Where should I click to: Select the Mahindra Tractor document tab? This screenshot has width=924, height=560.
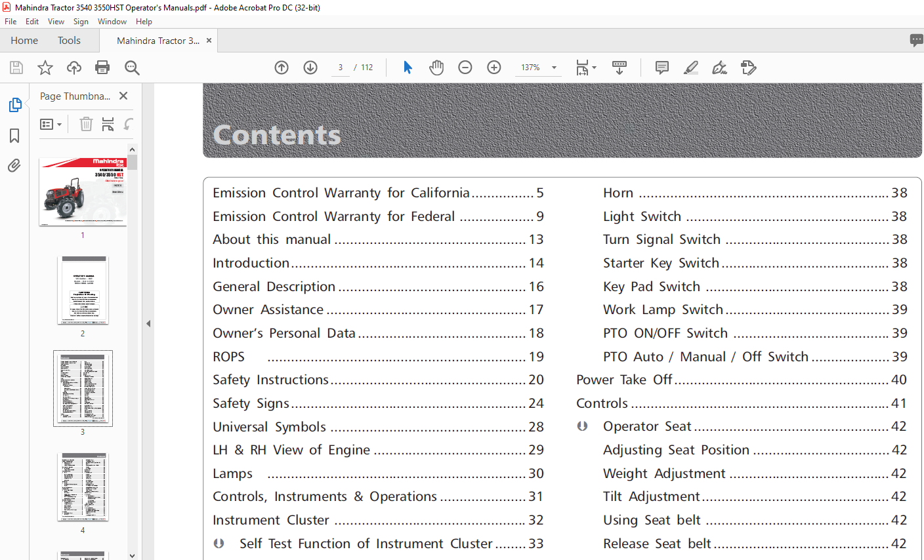(157, 40)
